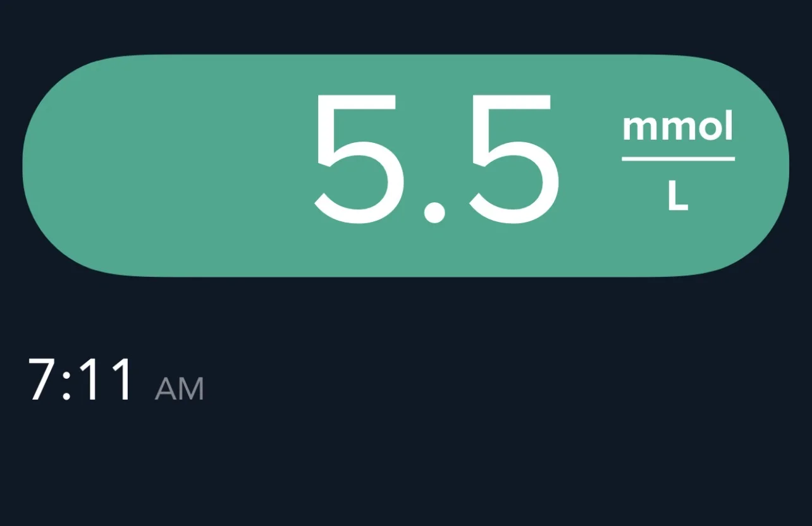This screenshot has width=812, height=526.
Task: Click the "mmol" text in the unit
Action: pos(678,128)
